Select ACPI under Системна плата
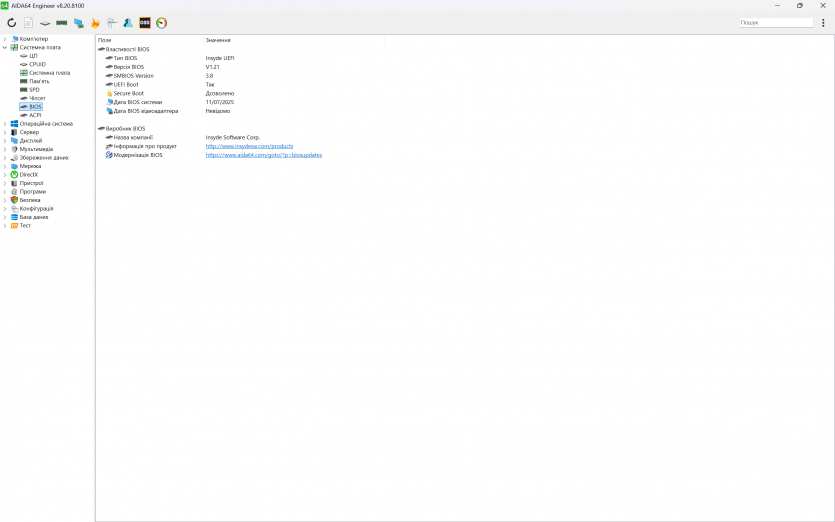The height and width of the screenshot is (522, 835). (35, 115)
